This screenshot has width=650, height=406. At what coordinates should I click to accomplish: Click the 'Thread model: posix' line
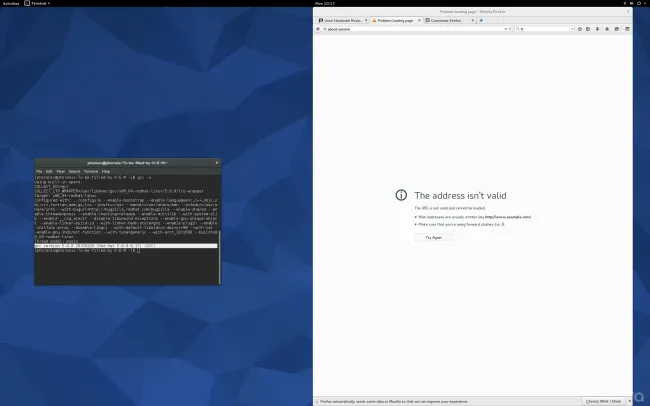pyautogui.click(x=56, y=241)
